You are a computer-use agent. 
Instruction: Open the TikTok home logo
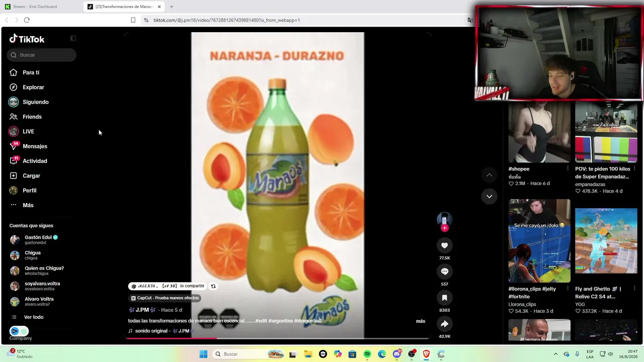pos(27,39)
